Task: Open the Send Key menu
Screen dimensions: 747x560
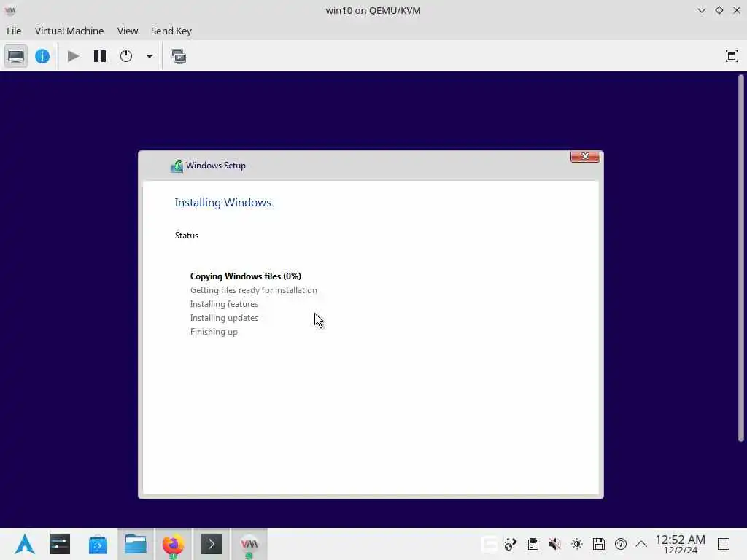Action: point(171,31)
